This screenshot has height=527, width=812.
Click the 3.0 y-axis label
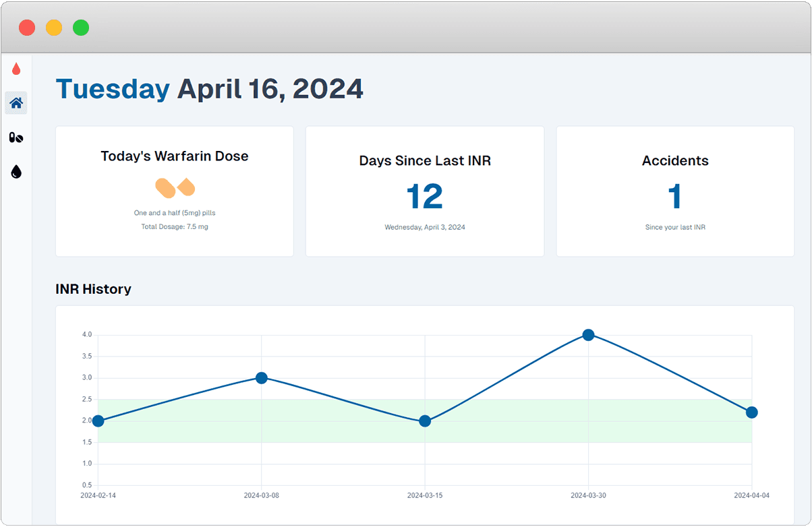[87, 378]
